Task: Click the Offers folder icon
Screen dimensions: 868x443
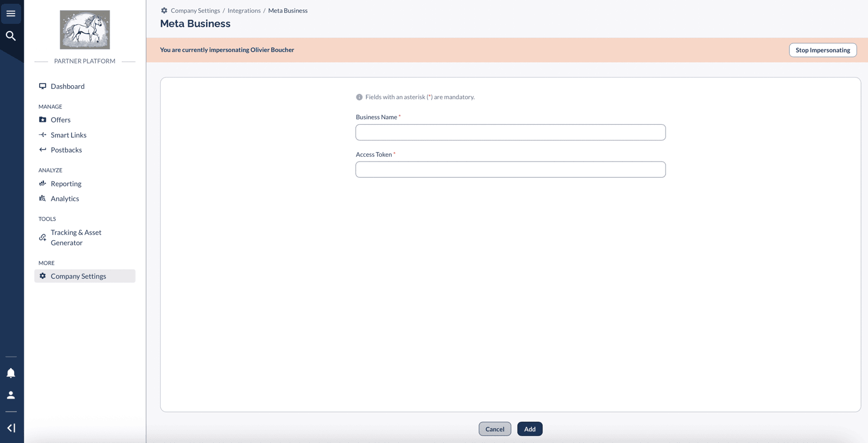Action: pos(42,120)
